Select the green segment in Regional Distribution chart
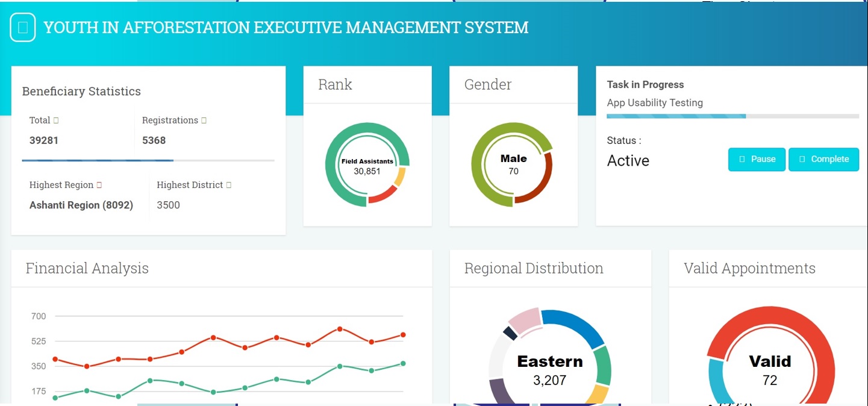 coord(604,366)
